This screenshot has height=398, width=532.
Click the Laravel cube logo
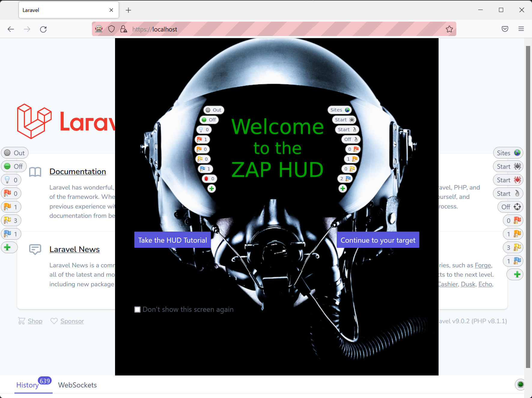(x=34, y=121)
